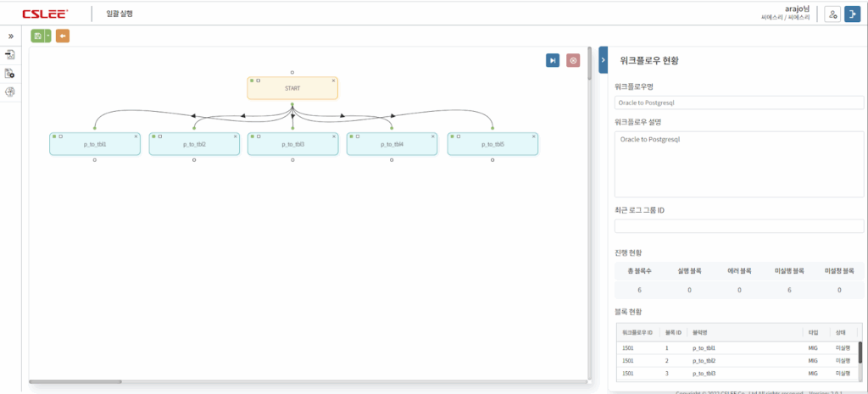Screen dimensions: 868x394
Task: Close the START block with its X
Action: pos(334,80)
